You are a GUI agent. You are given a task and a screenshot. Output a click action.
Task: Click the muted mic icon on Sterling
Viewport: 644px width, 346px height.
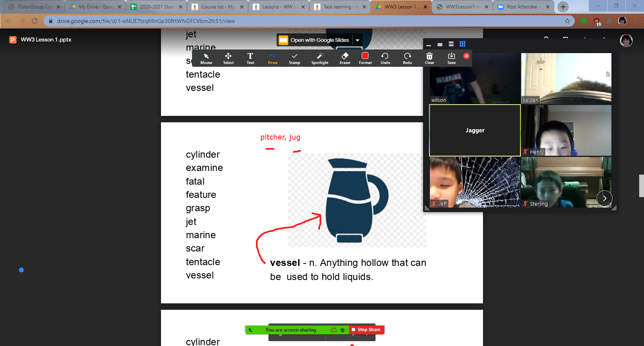point(525,204)
